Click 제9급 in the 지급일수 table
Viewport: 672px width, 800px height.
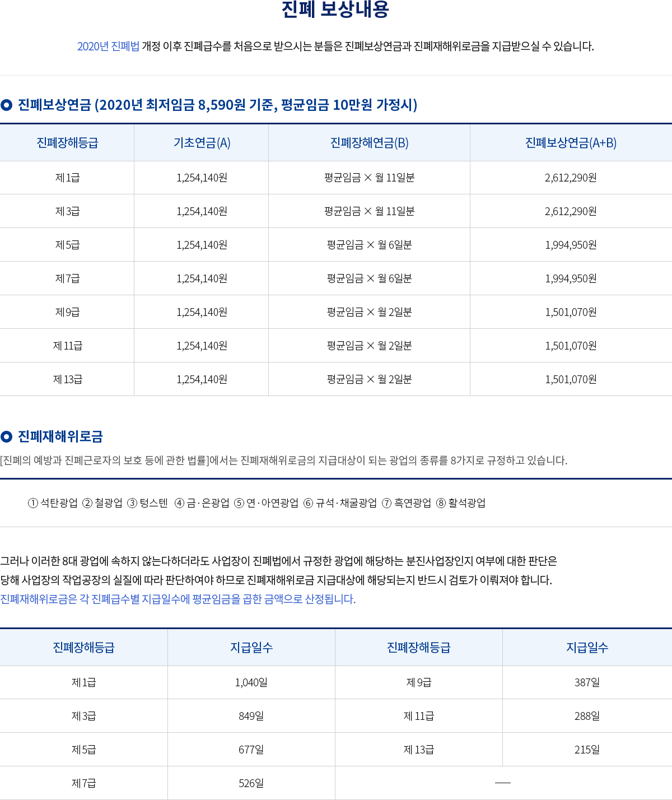coord(419,682)
